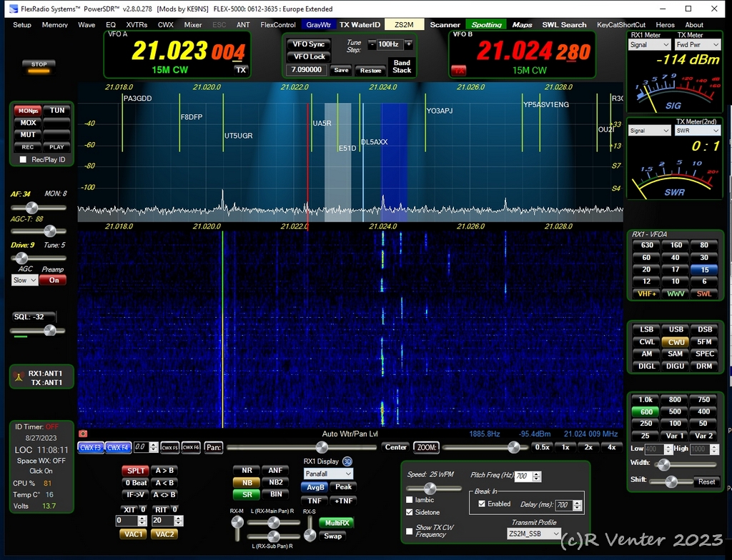This screenshot has height=560, width=732.
Task: Open the AGC Slow dropdown
Action: (24, 280)
